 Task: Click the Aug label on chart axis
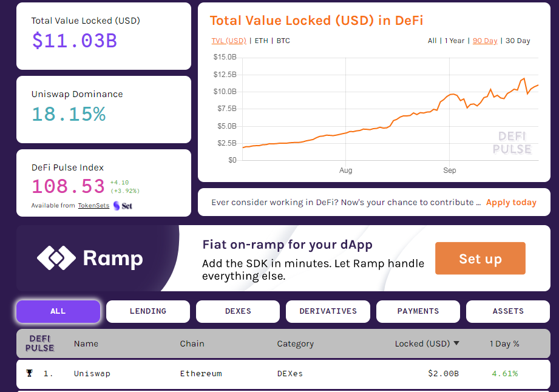coord(345,171)
